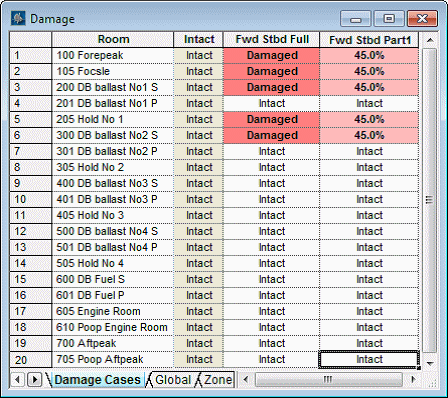Click Fwd Stbd Part1 cell for 705 Poop Aftpeak
448x398 pixels.
coord(369,360)
